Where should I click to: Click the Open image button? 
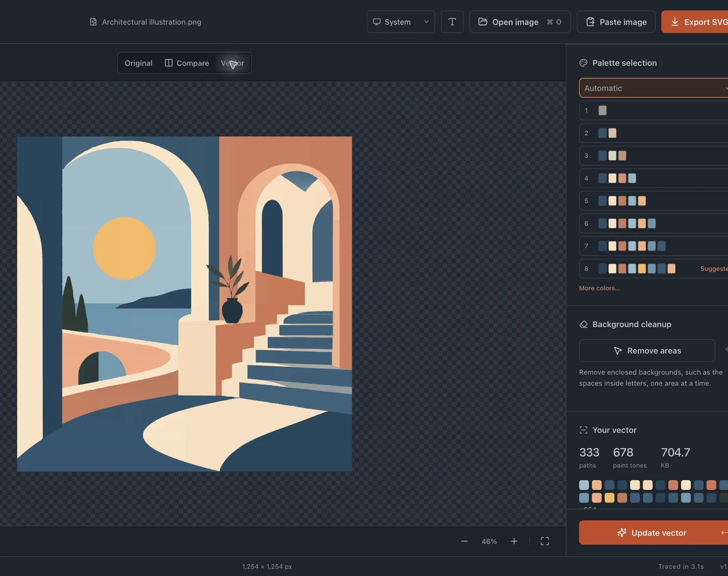tap(520, 22)
